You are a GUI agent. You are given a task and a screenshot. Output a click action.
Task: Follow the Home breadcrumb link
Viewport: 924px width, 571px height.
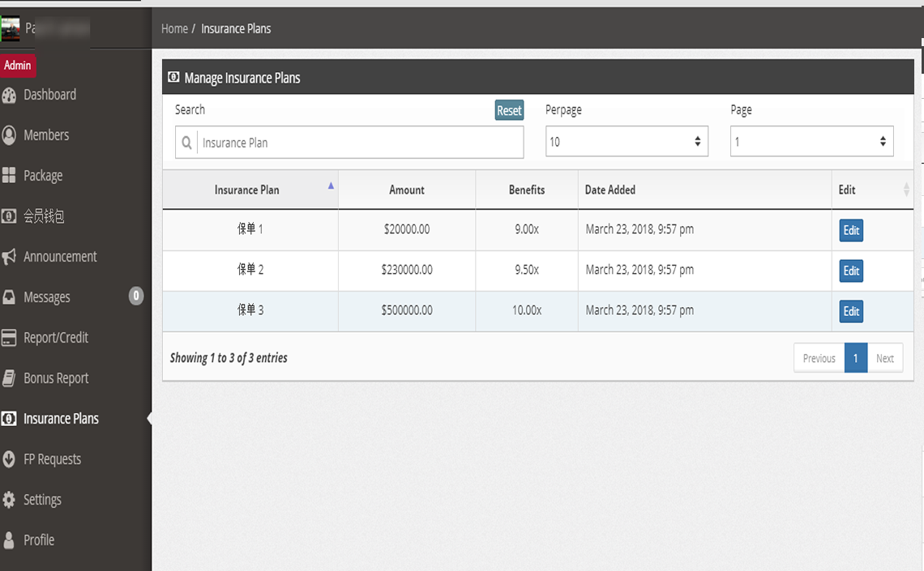(x=174, y=29)
